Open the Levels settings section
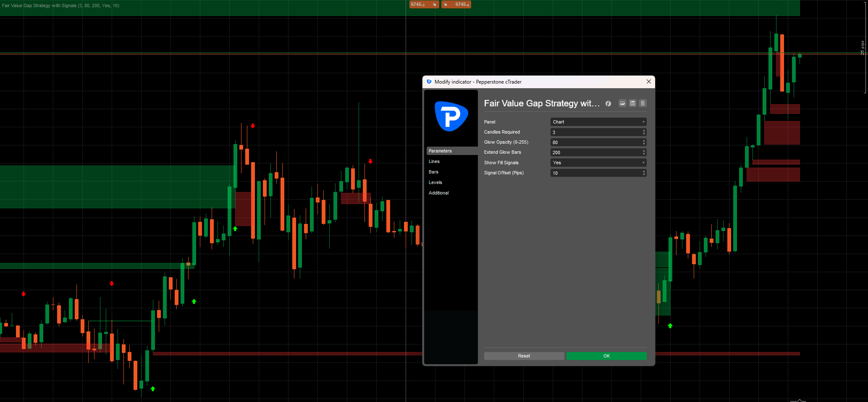Image resolution: width=868 pixels, height=402 pixels. click(435, 182)
